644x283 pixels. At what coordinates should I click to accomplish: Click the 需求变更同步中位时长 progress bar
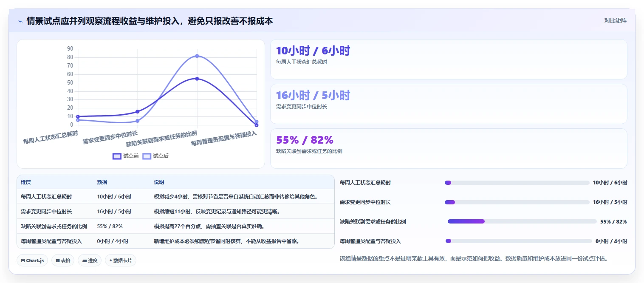coord(517,202)
